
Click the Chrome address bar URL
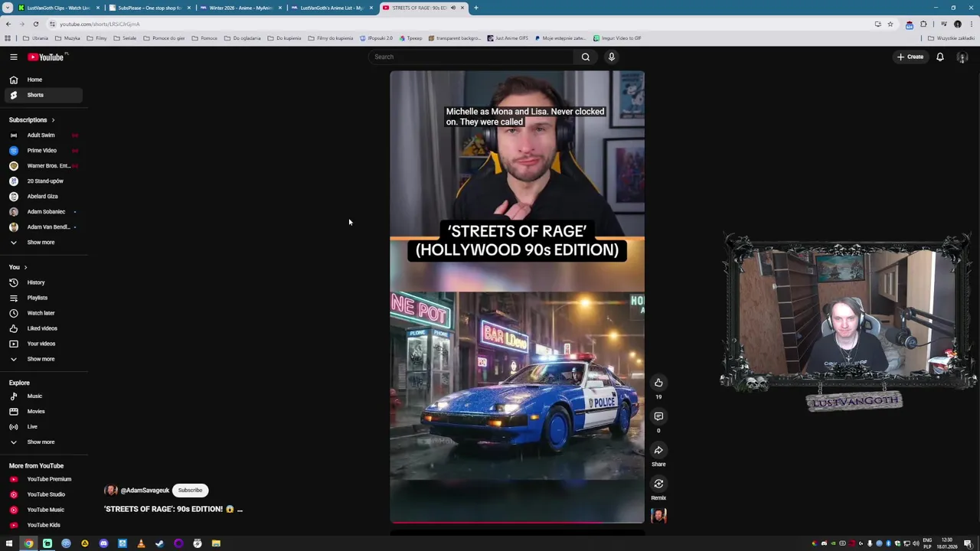(100, 24)
